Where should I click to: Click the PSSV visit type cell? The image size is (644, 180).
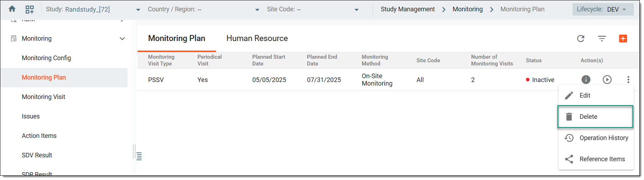[x=156, y=80]
